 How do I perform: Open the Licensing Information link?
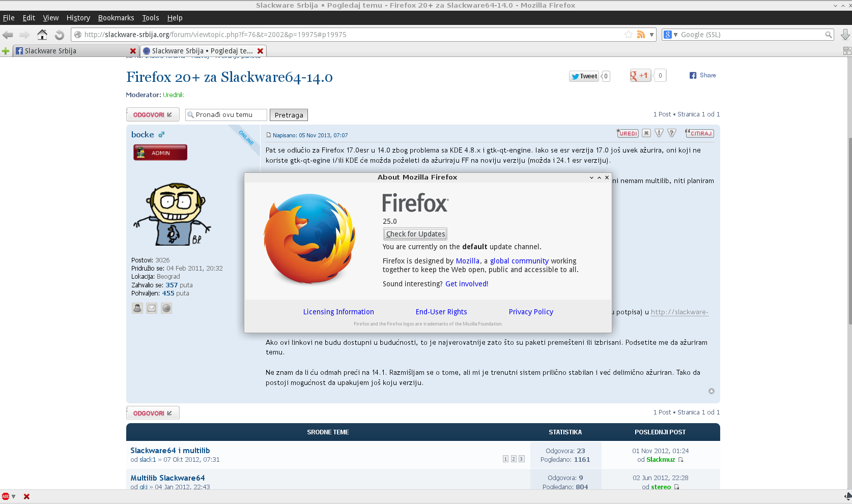tap(338, 312)
